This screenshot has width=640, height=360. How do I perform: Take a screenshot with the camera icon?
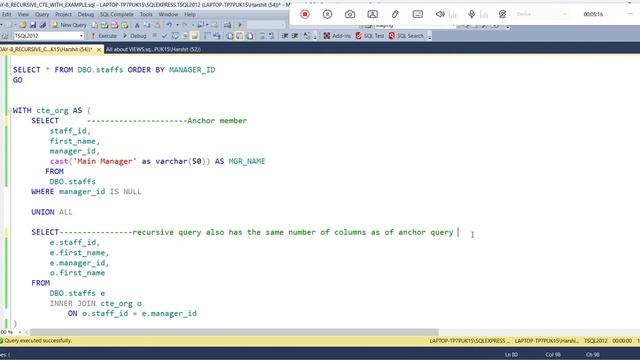tap(350, 14)
